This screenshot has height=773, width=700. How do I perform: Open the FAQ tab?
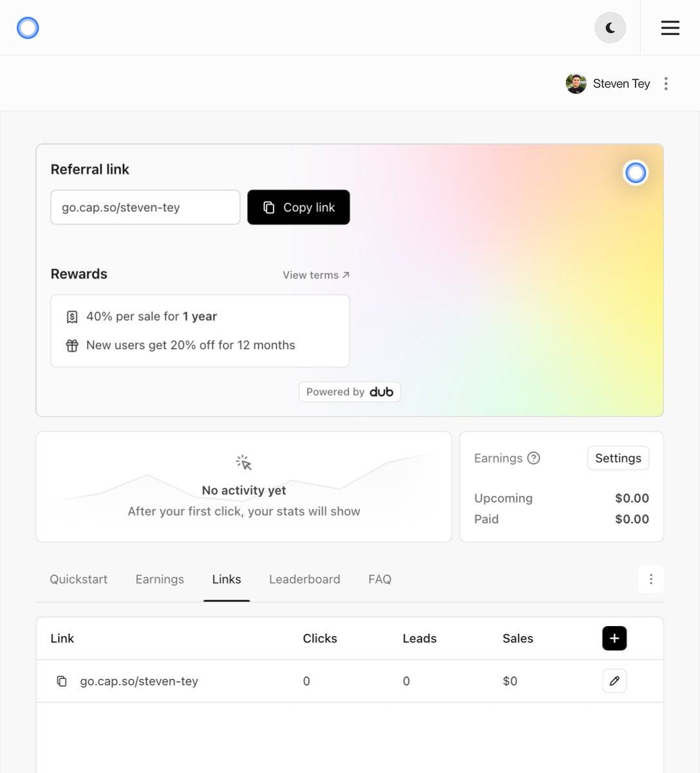(x=380, y=579)
